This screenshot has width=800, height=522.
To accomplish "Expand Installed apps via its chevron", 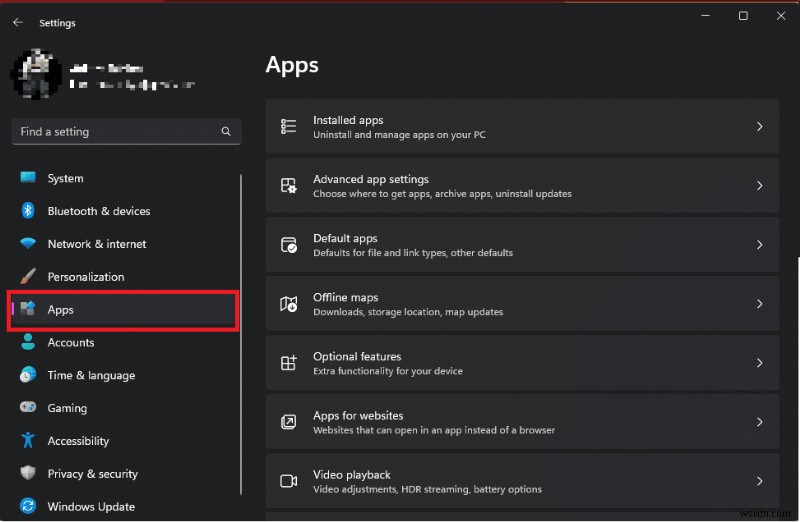I will [760, 127].
